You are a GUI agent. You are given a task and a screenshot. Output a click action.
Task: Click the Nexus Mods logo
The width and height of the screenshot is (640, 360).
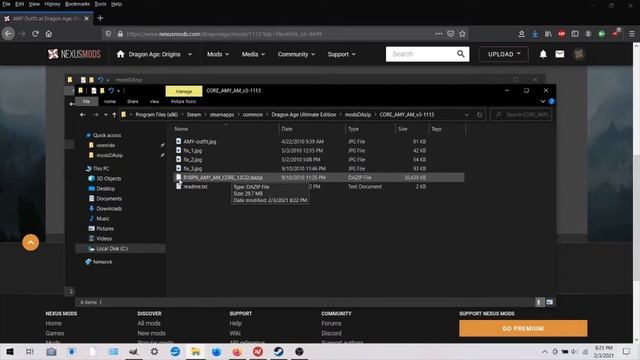pyautogui.click(x=74, y=54)
